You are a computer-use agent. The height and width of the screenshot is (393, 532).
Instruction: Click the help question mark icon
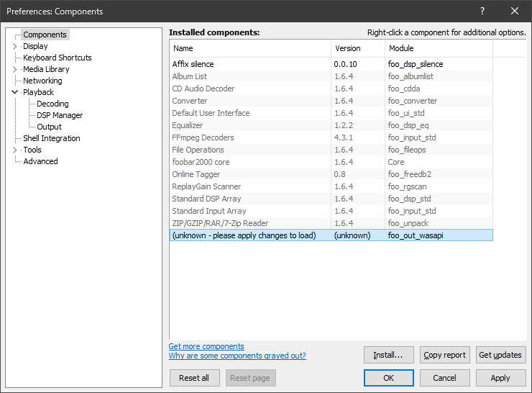pos(482,11)
